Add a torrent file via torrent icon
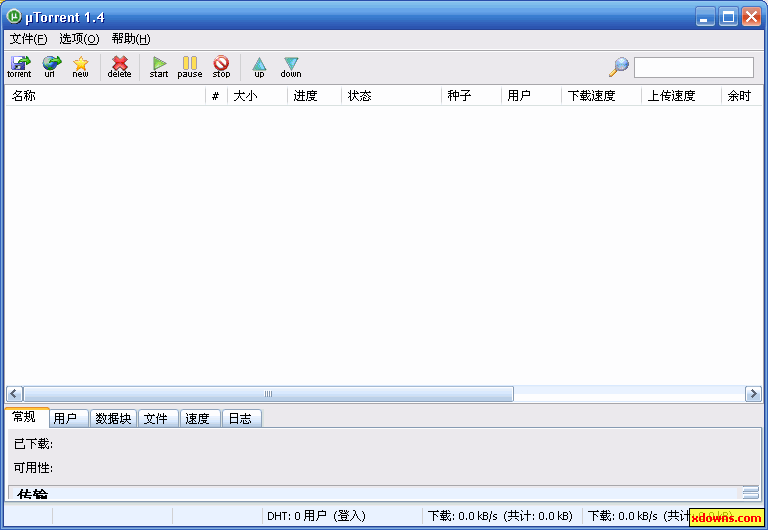The width and height of the screenshot is (768, 530). tap(19, 67)
